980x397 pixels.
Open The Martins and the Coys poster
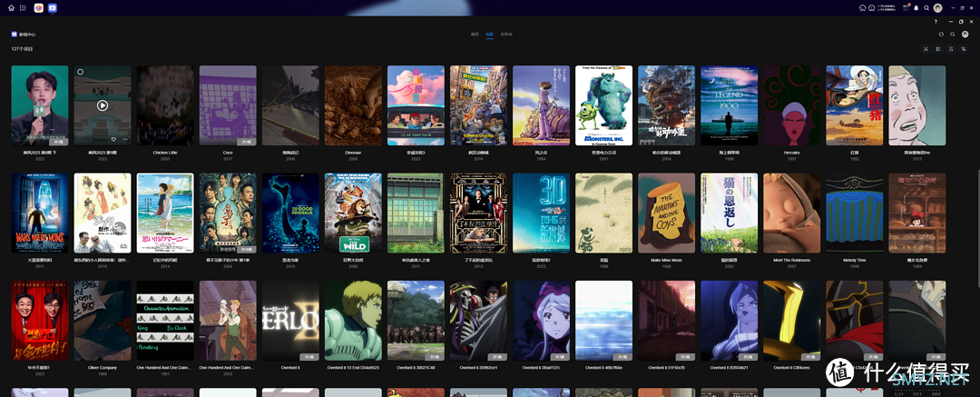tap(666, 213)
